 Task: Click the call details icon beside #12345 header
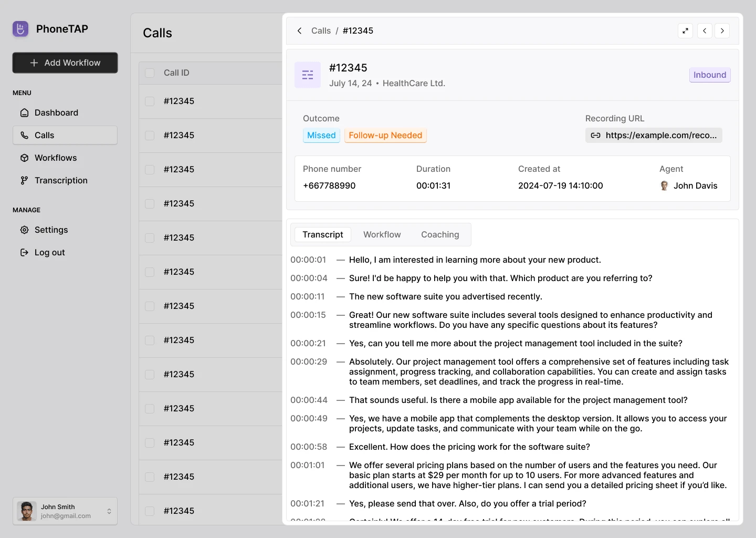pos(308,75)
